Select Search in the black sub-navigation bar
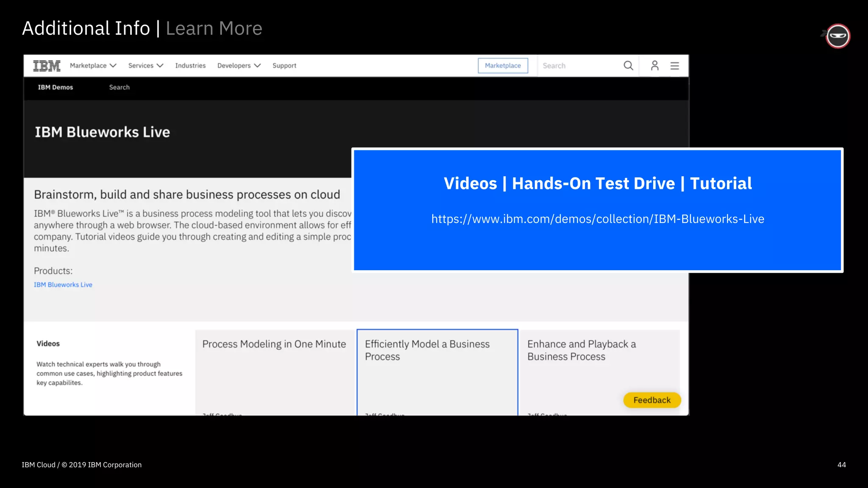 [x=120, y=87]
